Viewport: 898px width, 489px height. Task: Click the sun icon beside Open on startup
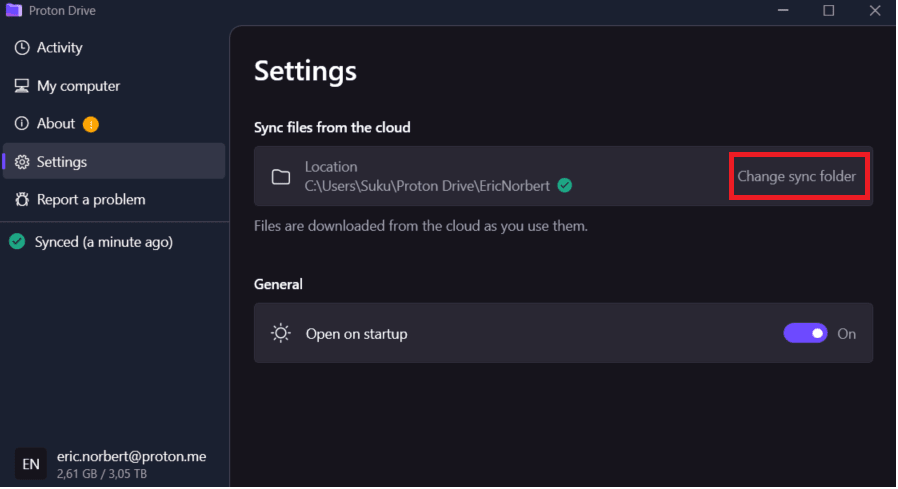[281, 333]
